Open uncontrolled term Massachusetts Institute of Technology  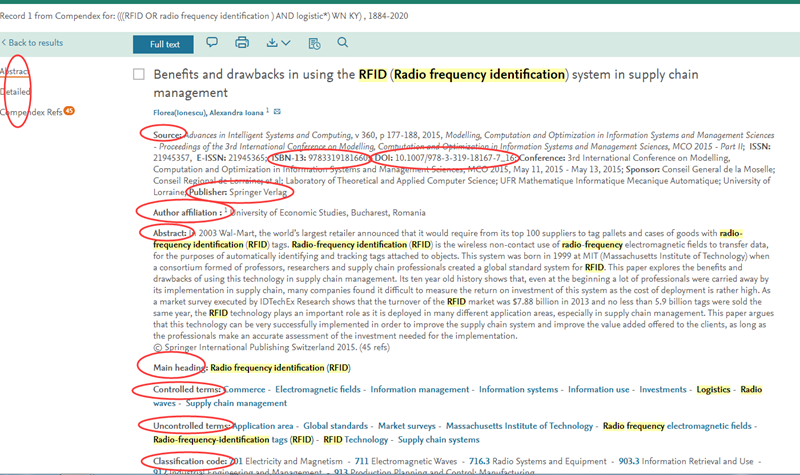click(x=519, y=426)
